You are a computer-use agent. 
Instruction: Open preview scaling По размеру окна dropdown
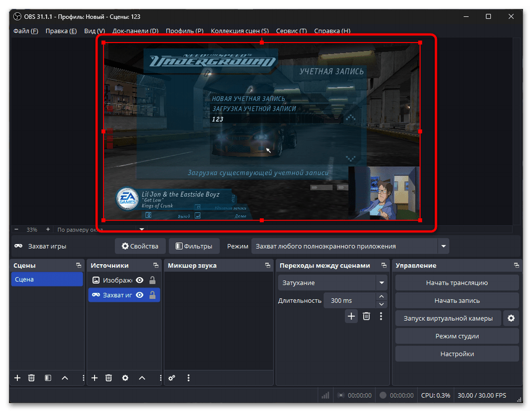[142, 230]
